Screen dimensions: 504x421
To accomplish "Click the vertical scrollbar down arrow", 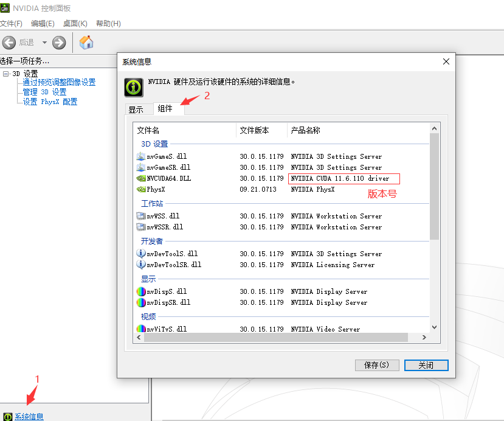I will 434,327.
